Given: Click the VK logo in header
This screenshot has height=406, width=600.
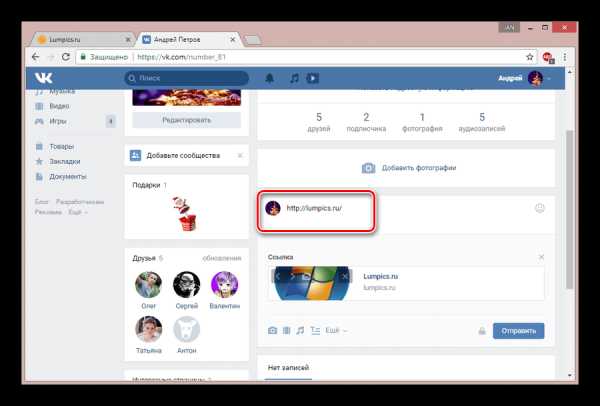Looking at the screenshot, I should point(44,78).
